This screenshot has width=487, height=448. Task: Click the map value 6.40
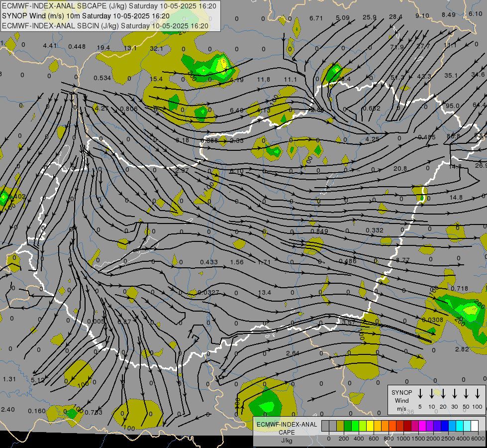coord(237,111)
